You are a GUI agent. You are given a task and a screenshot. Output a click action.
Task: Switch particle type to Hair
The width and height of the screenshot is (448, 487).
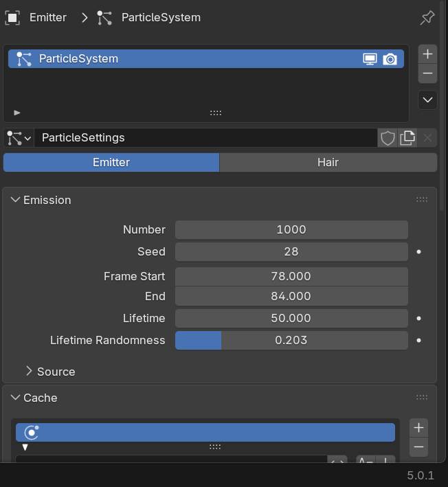coord(328,162)
